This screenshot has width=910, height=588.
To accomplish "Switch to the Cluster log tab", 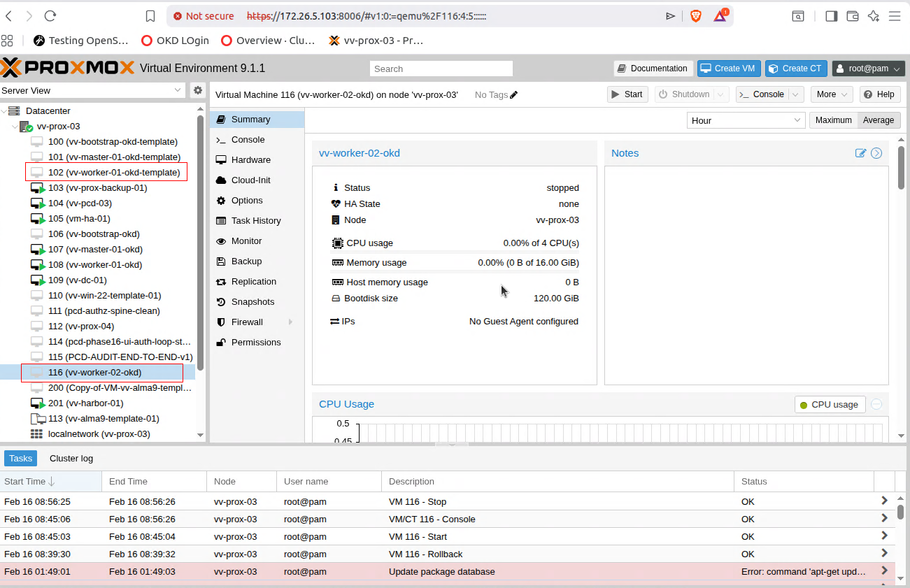I will click(x=71, y=459).
